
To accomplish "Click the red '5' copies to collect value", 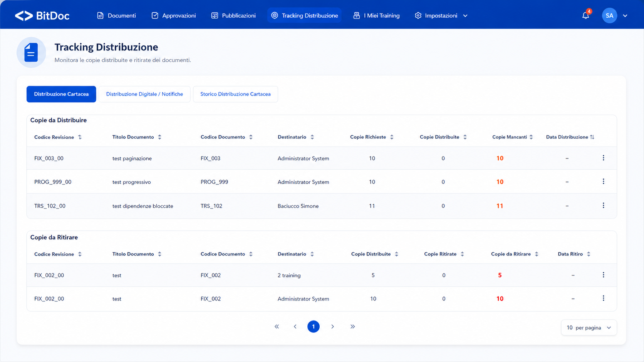I will tap(500, 275).
